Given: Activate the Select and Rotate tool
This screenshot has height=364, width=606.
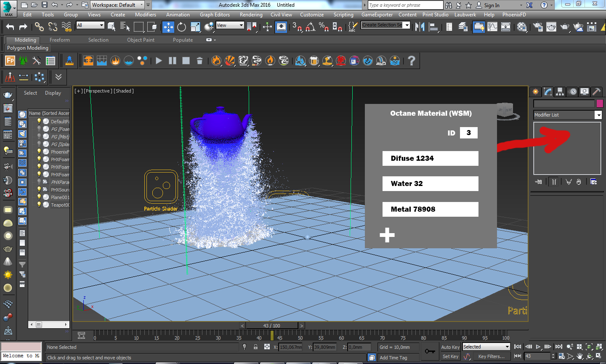Looking at the screenshot, I should pos(182,27).
